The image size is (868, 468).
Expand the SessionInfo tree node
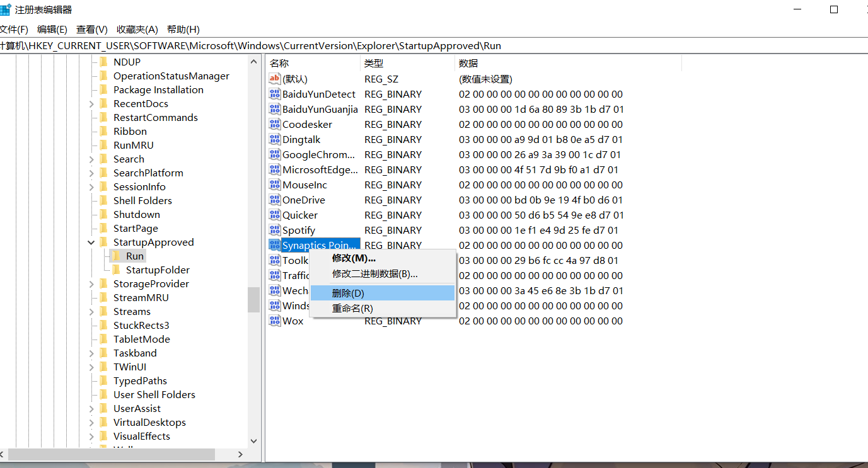pos(91,187)
